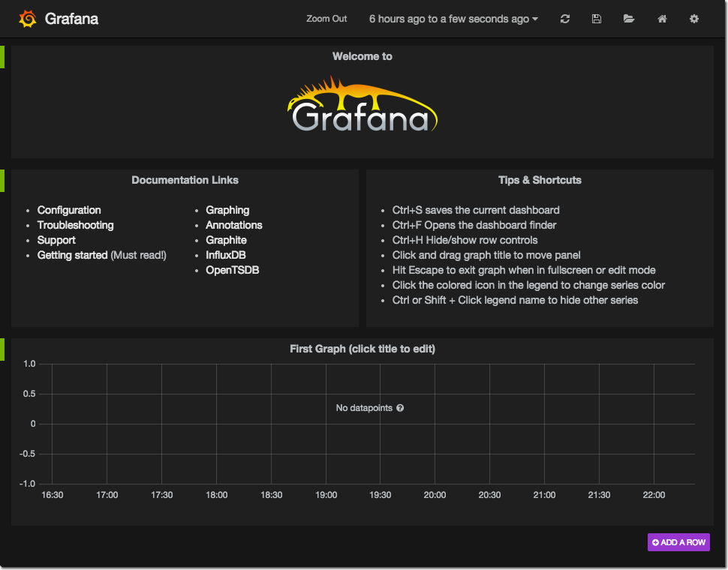Open the Graphite documentation link
The height and width of the screenshot is (570, 728).
(x=226, y=240)
